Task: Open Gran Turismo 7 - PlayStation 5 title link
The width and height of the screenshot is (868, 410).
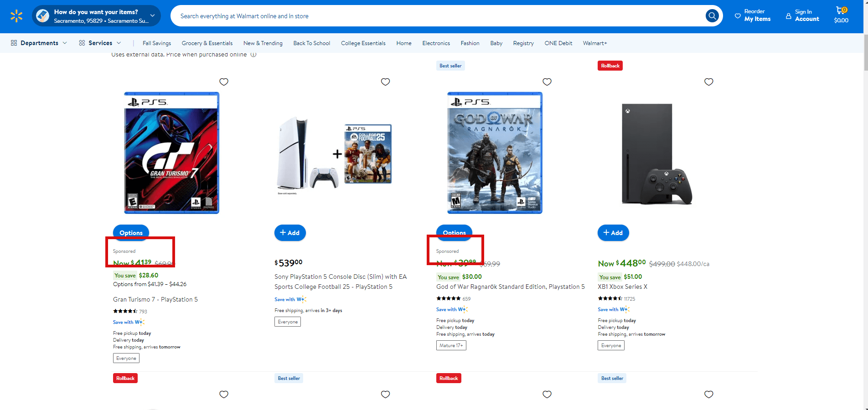Action: [155, 299]
